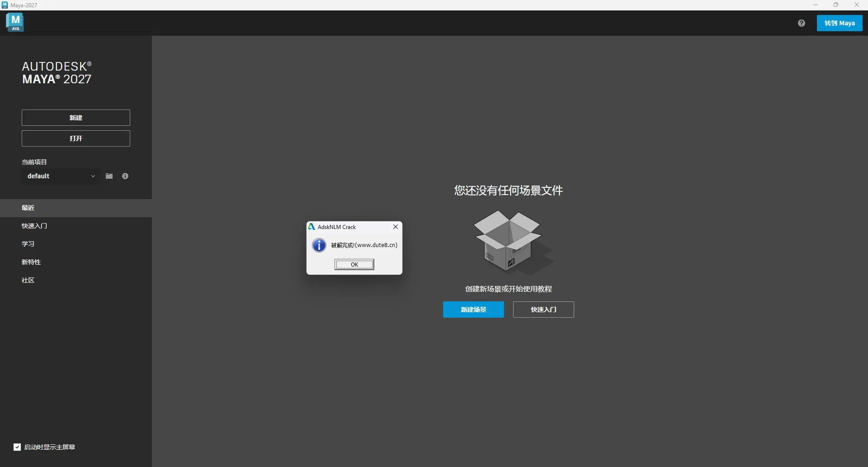Viewport: 868px width, 467px height.
Task: Click the blue info icon in dialog
Action: [x=319, y=245]
